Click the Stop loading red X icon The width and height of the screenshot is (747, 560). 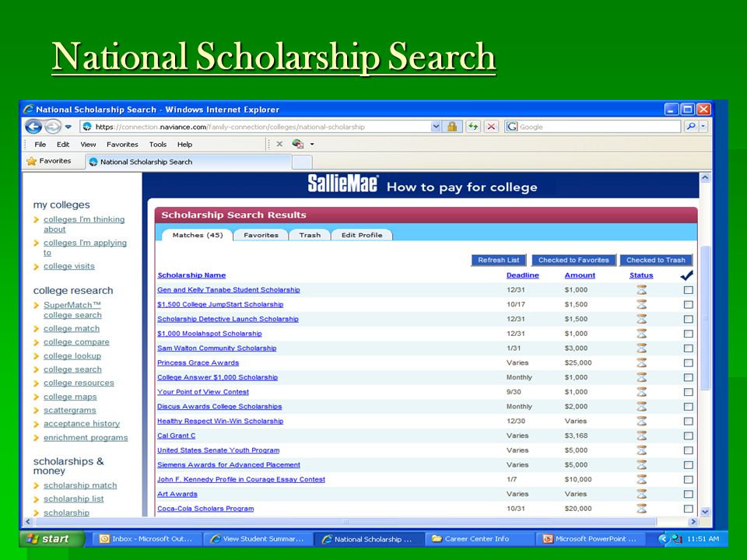tap(491, 127)
